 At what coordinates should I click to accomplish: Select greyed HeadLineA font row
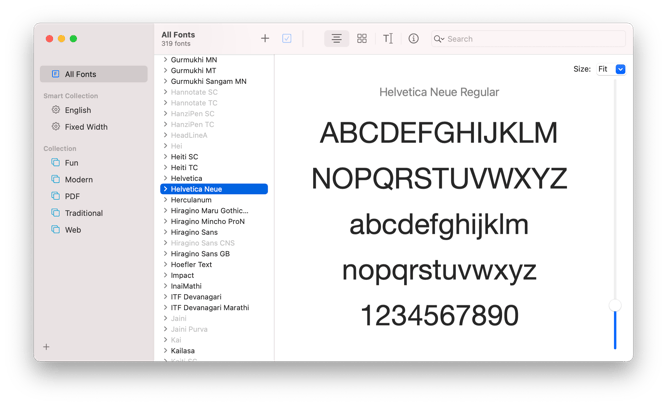pos(214,135)
